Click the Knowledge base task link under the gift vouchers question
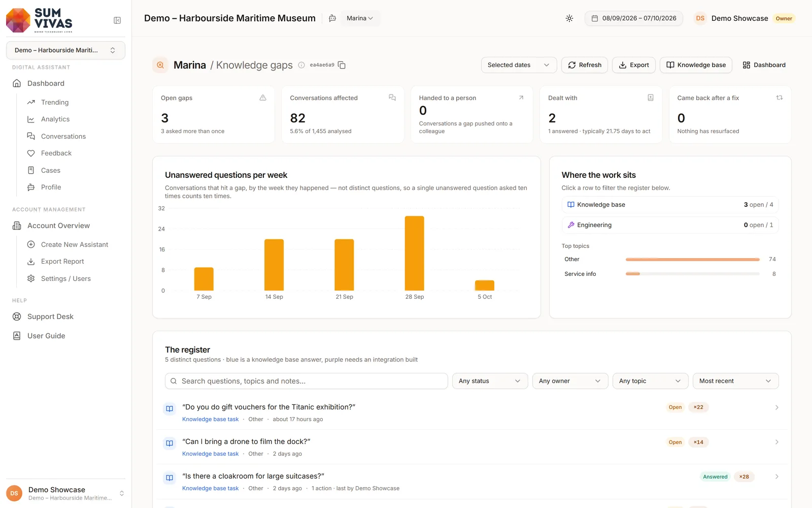Viewport: 812px width, 508px height. click(210, 419)
